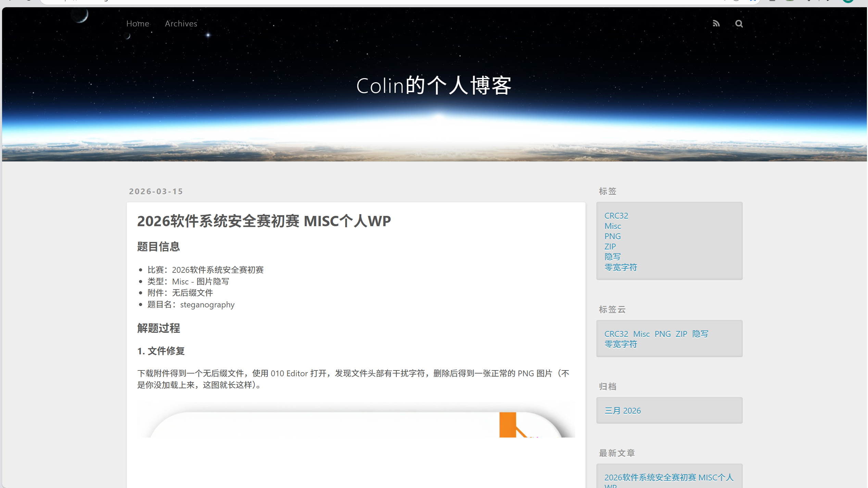Select PNG tag in 标签 list
Screen dimensions: 868x488
coord(613,236)
